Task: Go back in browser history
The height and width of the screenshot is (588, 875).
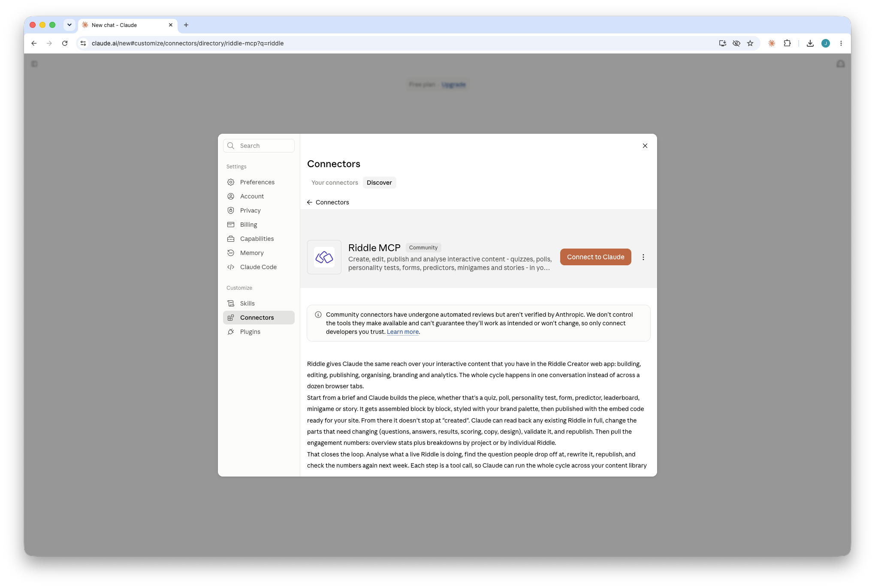Action: tap(34, 43)
